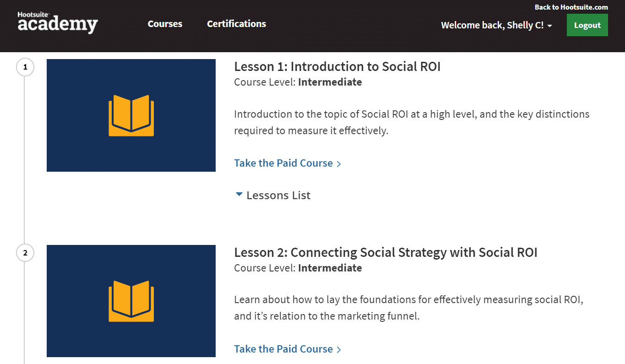Click the Lesson 2 book icon
625x364 pixels.
coord(131,301)
